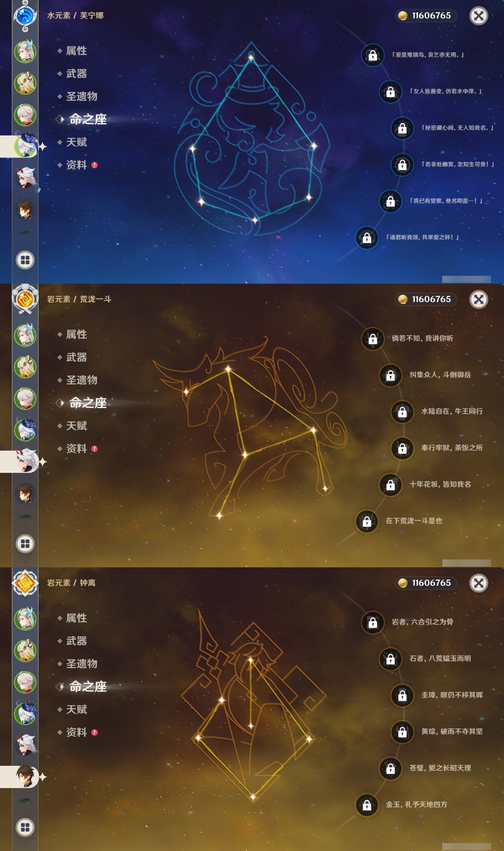Viewport: 504px width, 851px height.
Task: Open locked constellation 「爱是难驯鸟,哀乞亦无用。」 icon
Action: [x=372, y=55]
